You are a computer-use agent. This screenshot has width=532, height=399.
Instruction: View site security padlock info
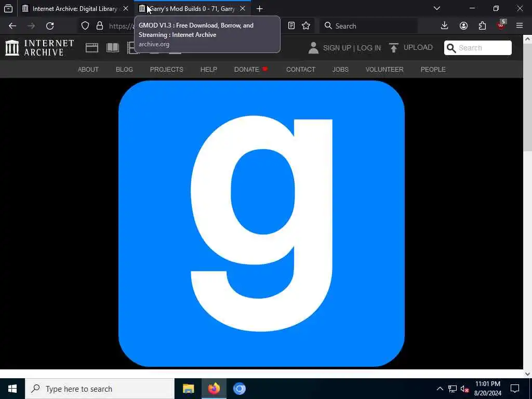(x=100, y=26)
